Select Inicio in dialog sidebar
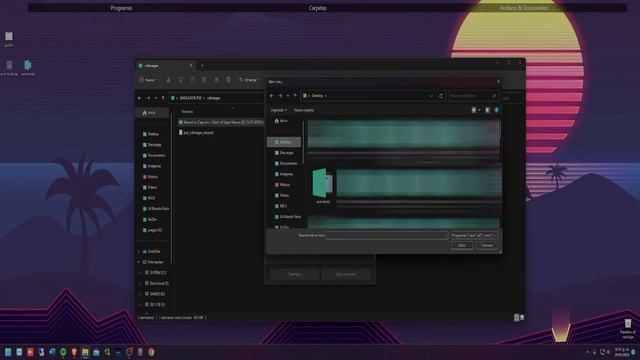Viewport: 640px width, 360px height. (x=281, y=121)
